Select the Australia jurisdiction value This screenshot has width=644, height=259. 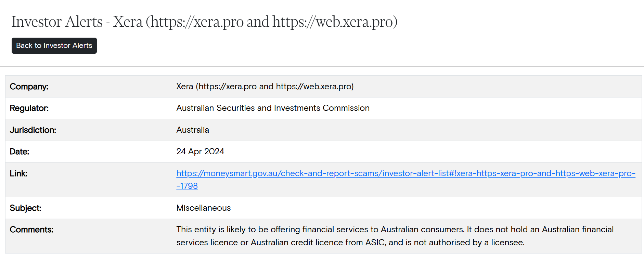point(193,130)
